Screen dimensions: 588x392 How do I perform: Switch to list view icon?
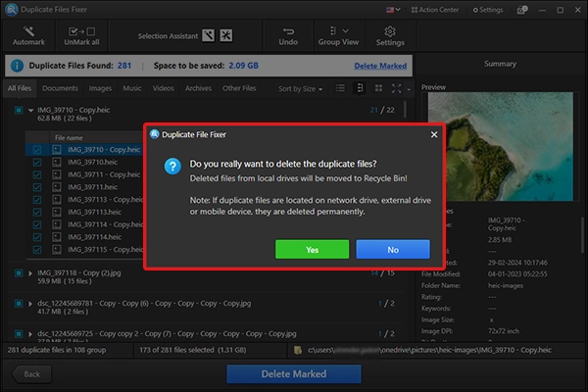(x=340, y=88)
